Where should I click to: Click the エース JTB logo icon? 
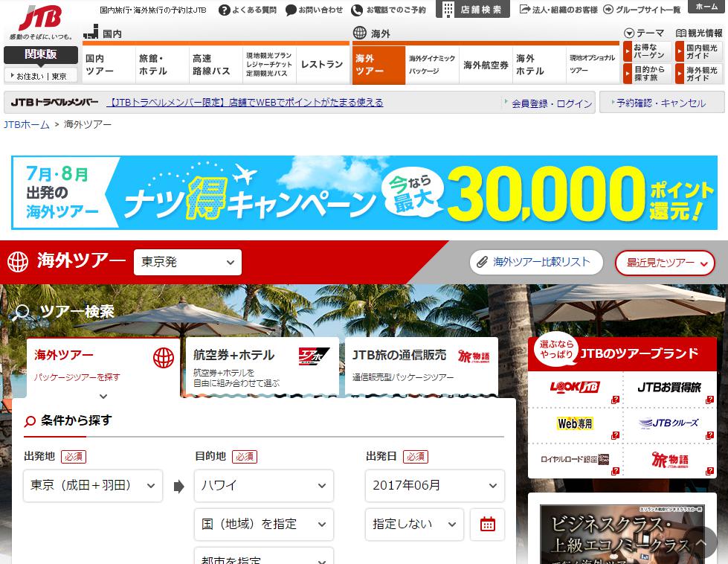click(314, 356)
